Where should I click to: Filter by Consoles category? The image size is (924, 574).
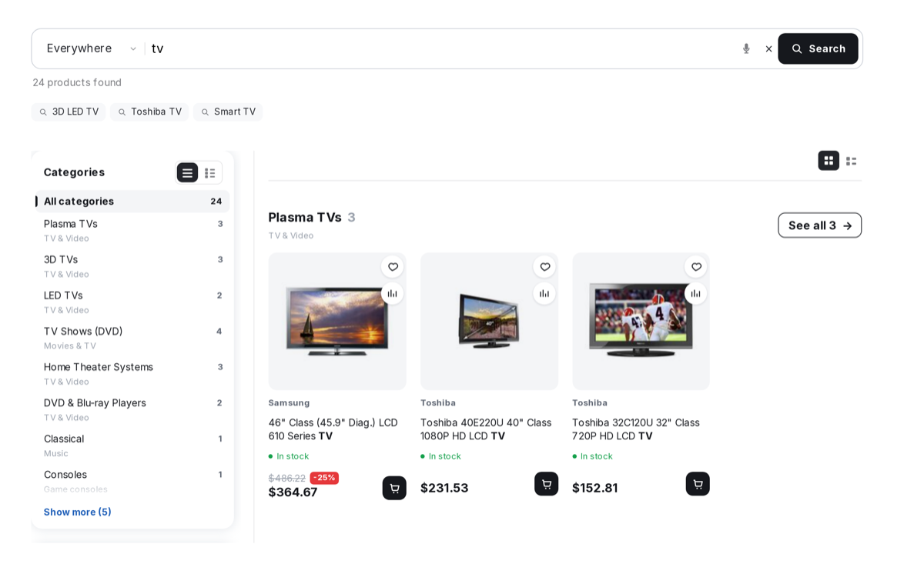pyautogui.click(x=132, y=481)
